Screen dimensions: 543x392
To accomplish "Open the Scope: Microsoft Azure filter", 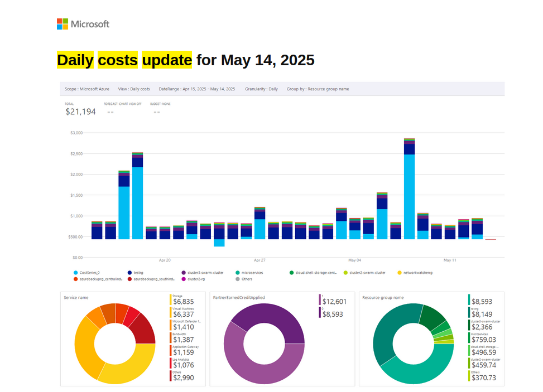I will 87,89.
